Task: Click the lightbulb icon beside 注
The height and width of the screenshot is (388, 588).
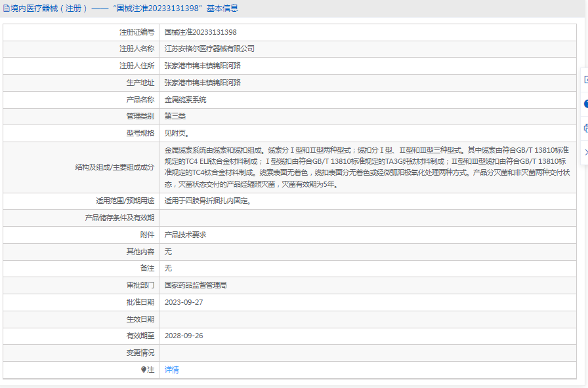Action: 144,370
